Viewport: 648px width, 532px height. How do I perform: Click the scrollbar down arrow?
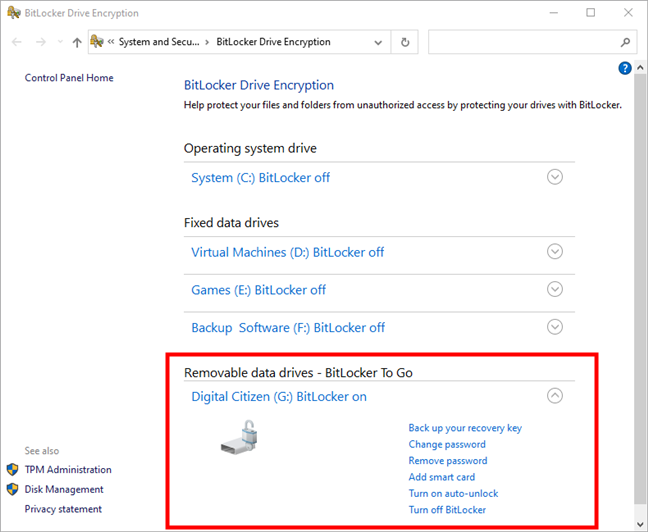point(640,523)
